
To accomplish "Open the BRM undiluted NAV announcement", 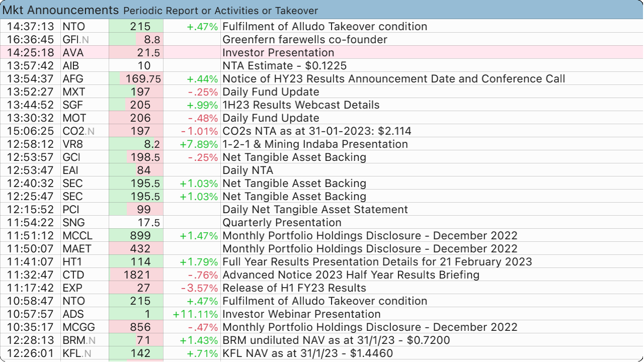I will click(337, 340).
